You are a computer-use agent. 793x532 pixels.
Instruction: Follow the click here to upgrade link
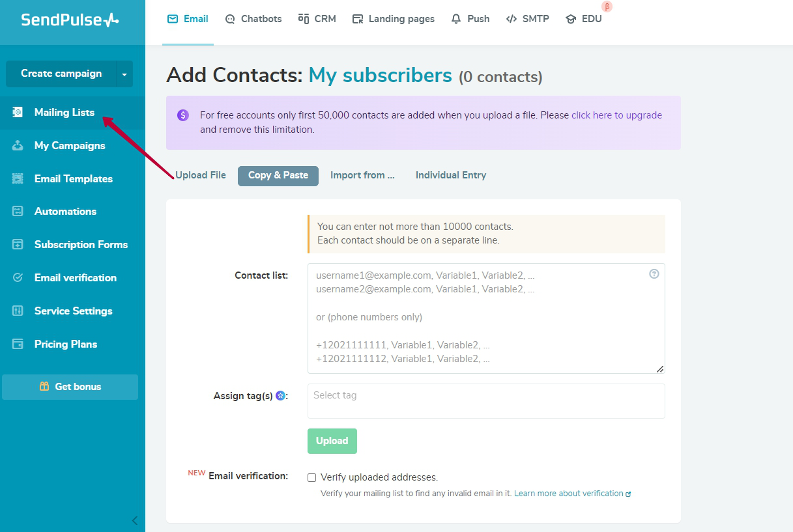[x=616, y=115]
